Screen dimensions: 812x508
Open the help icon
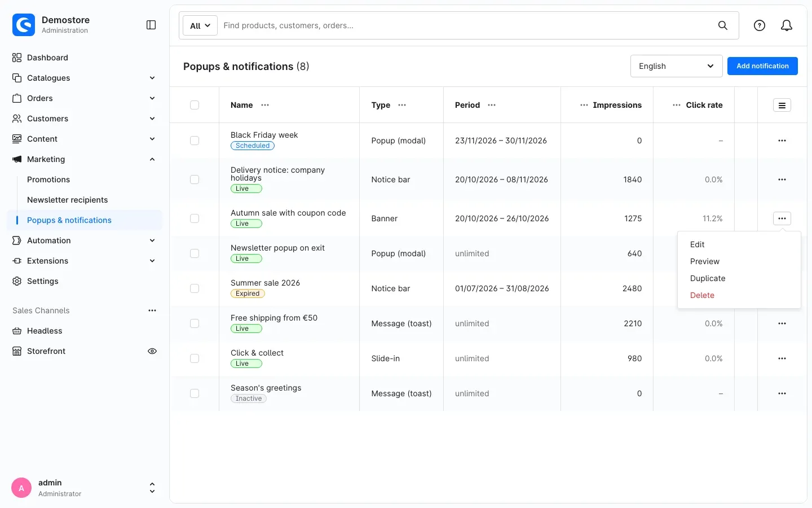point(760,25)
